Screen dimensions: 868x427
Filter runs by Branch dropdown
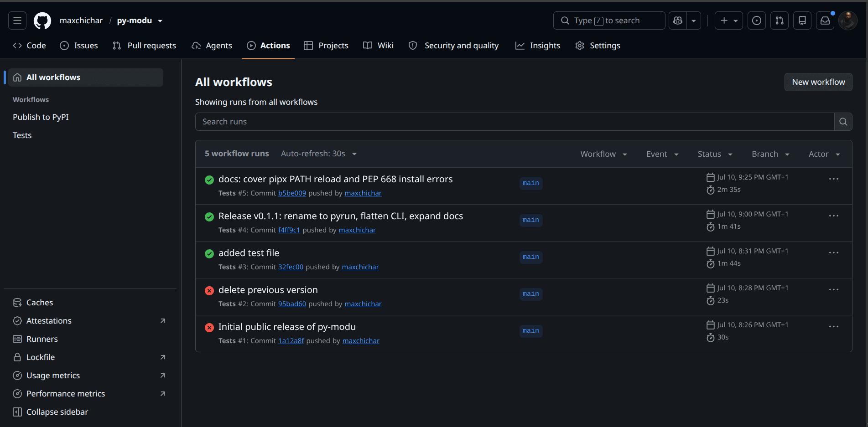coord(770,154)
